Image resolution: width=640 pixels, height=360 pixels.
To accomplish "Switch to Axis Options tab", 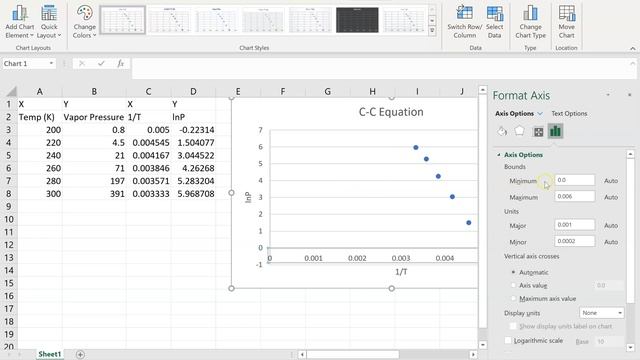I will [514, 113].
